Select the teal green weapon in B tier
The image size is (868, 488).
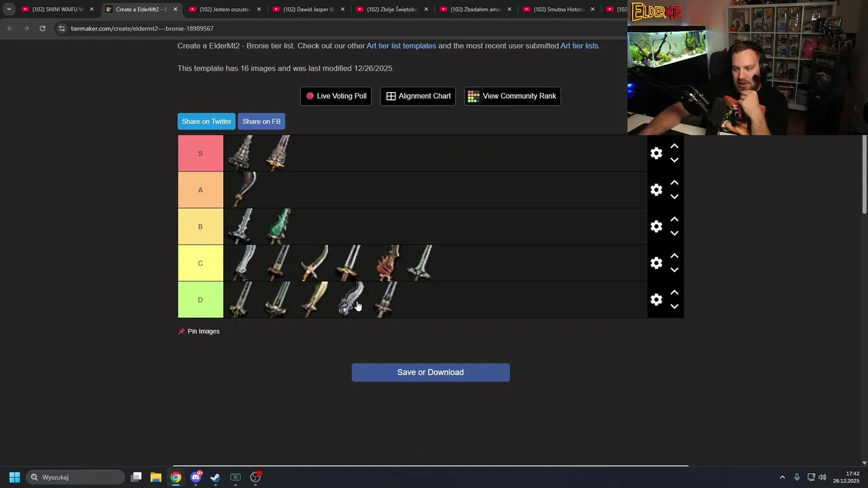[277, 226]
